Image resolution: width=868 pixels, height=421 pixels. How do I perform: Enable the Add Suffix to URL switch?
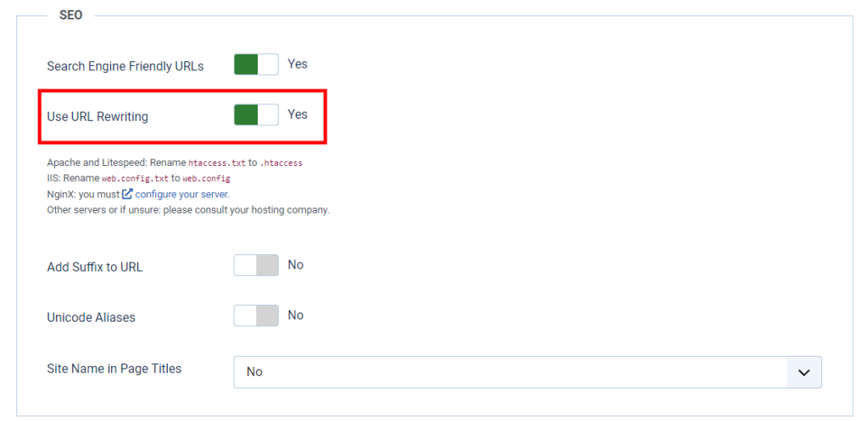click(256, 266)
